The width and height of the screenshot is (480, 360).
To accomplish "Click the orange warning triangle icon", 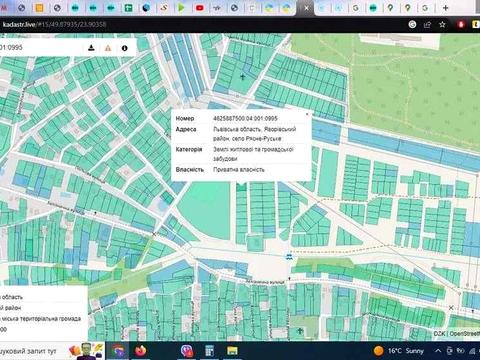I will point(108,48).
